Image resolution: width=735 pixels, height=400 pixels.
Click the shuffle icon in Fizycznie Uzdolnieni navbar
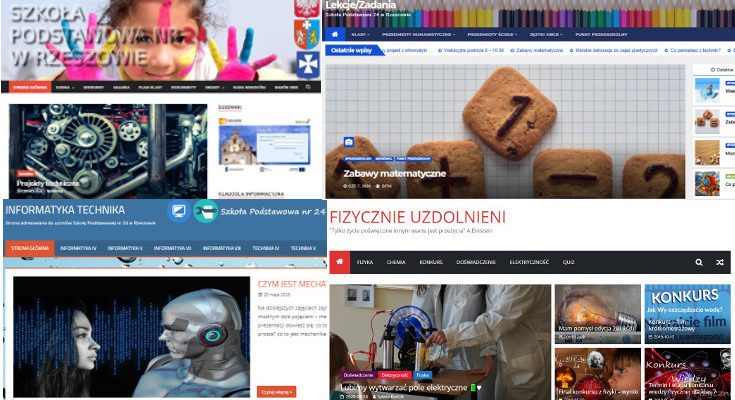[720, 262]
